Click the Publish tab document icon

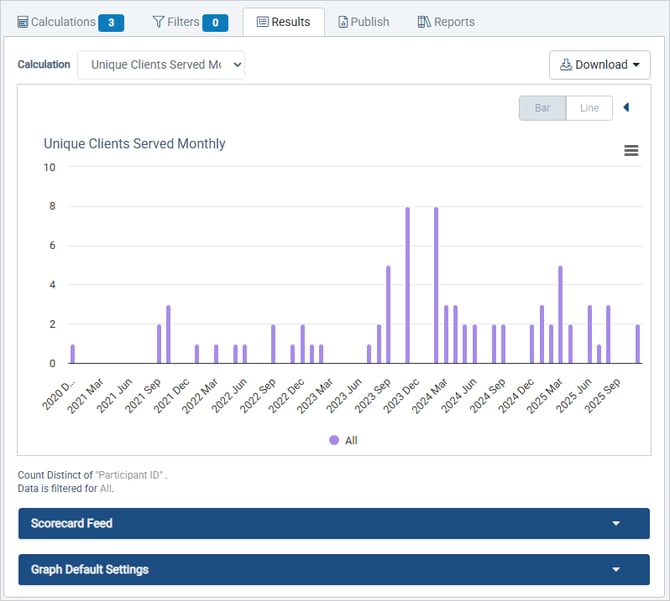(343, 22)
